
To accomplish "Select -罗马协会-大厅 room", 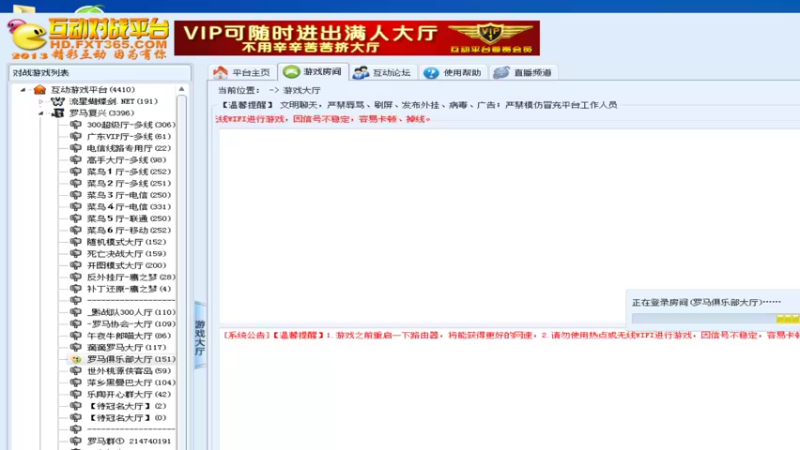I will [x=131, y=324].
